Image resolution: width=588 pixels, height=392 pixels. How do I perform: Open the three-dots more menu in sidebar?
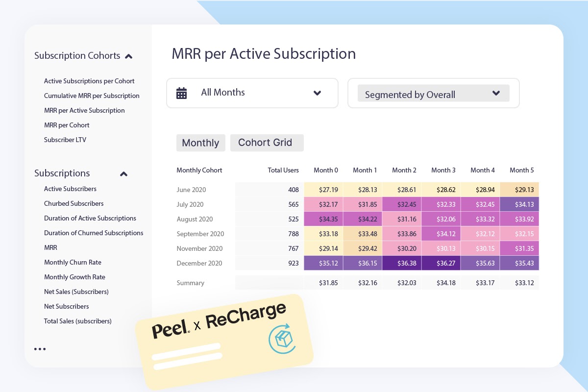pyautogui.click(x=40, y=349)
